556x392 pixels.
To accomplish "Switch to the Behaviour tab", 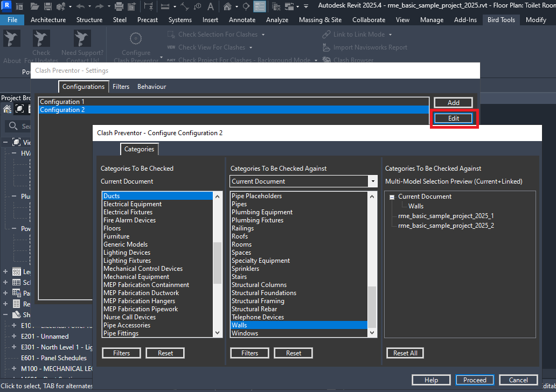I will [x=151, y=87].
